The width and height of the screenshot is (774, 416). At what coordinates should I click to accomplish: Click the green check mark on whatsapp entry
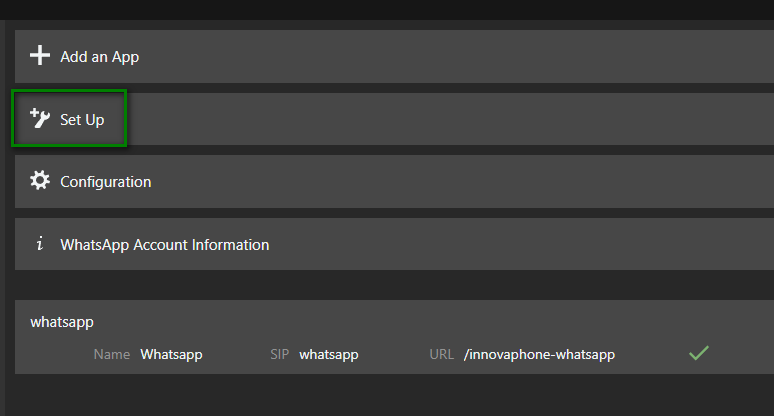click(x=698, y=353)
